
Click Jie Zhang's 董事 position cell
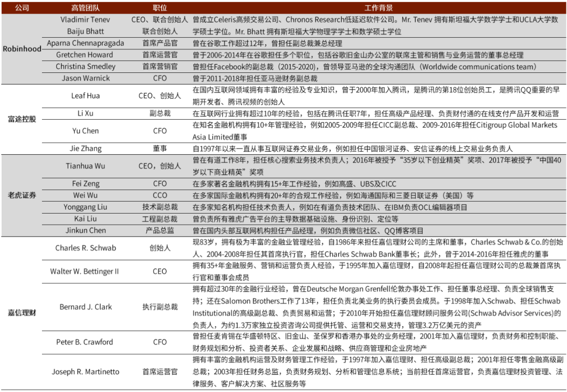(160, 149)
